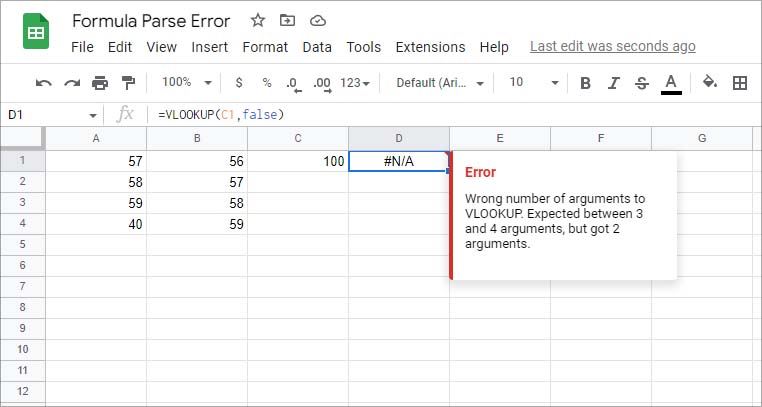
Task: Click the fx function icon
Action: pos(125,115)
